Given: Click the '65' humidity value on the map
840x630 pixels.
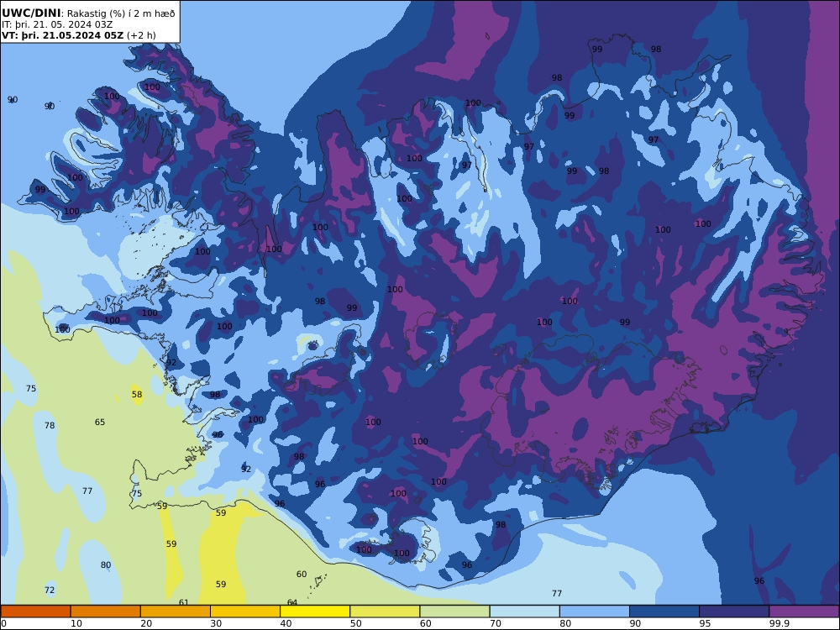Looking at the screenshot, I should [100, 423].
